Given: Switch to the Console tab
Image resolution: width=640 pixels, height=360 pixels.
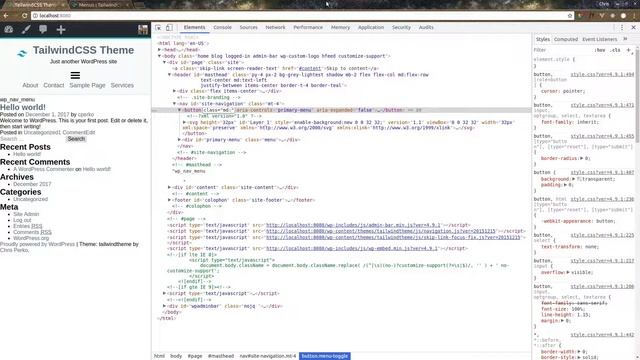Looking at the screenshot, I should pyautogui.click(x=222, y=27).
